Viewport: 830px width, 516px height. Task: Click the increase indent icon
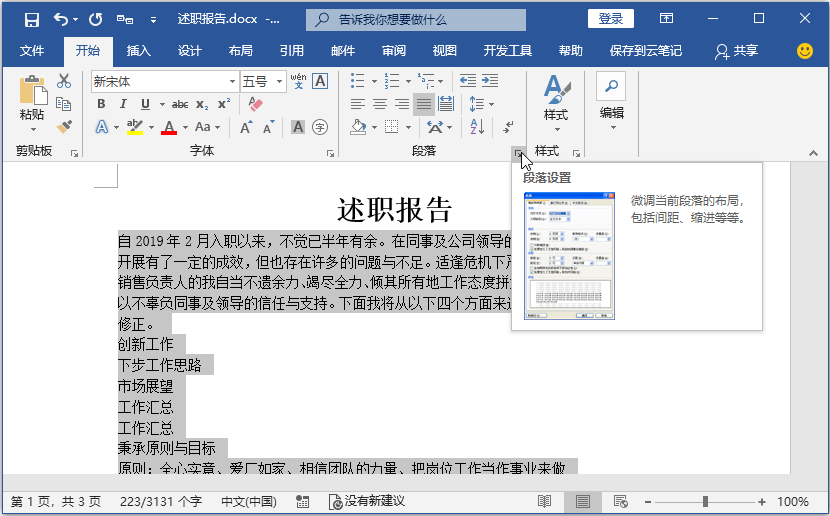(x=490, y=81)
